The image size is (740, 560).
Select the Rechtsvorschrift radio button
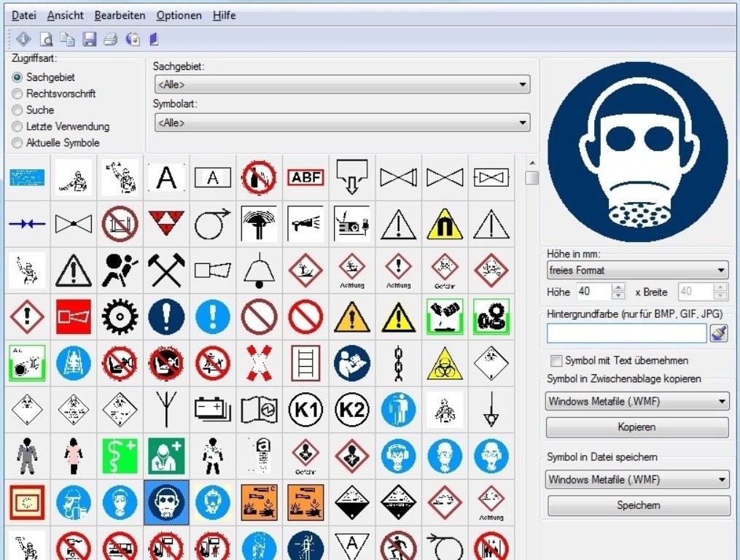coord(17,93)
